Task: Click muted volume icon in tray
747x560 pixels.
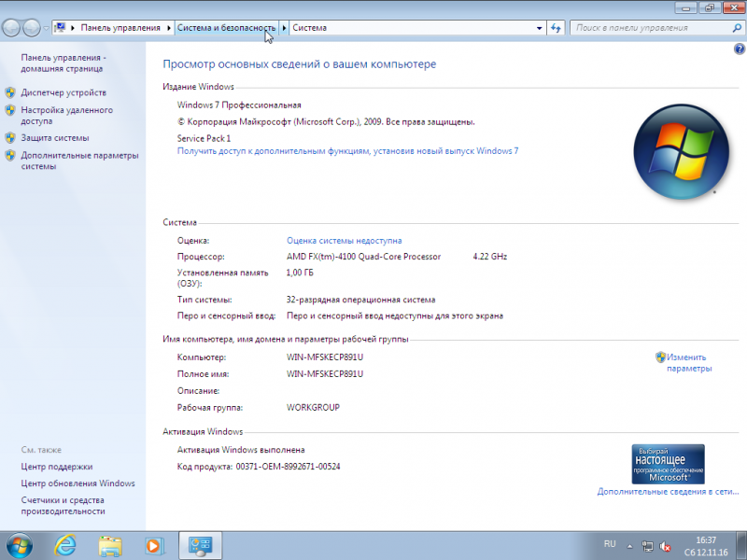Action: click(x=665, y=546)
